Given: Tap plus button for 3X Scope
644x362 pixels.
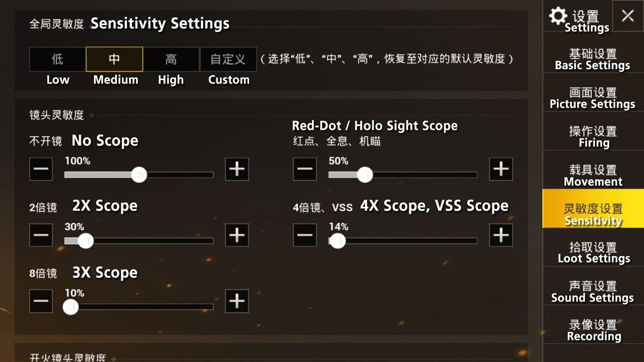Looking at the screenshot, I should pyautogui.click(x=237, y=301).
